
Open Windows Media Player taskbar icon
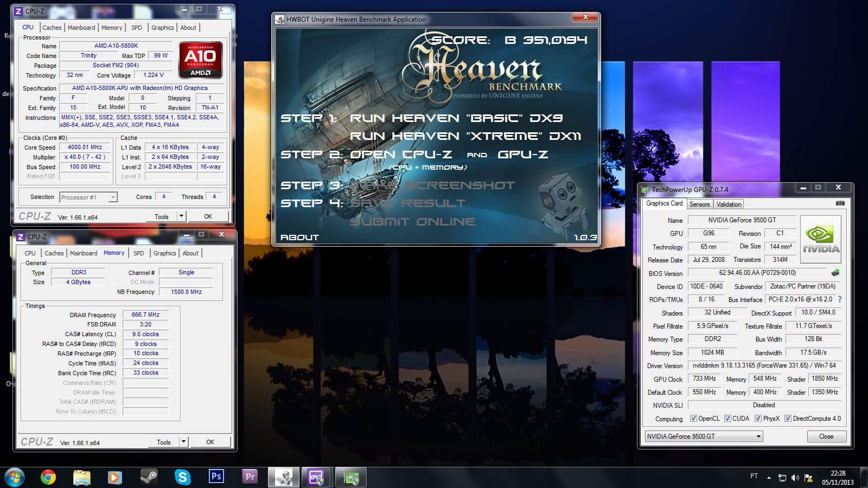coord(114,477)
